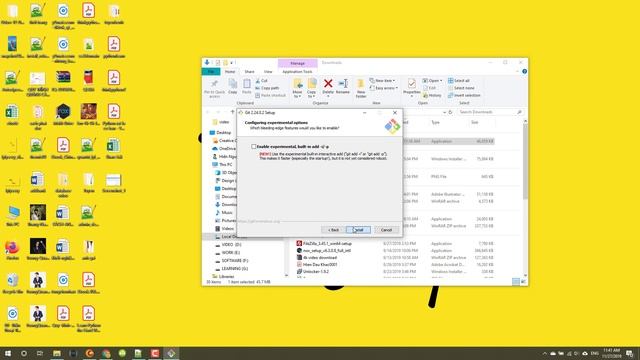Click Install button in Git Setup
Viewport: 640px width, 360px height.
358,230
